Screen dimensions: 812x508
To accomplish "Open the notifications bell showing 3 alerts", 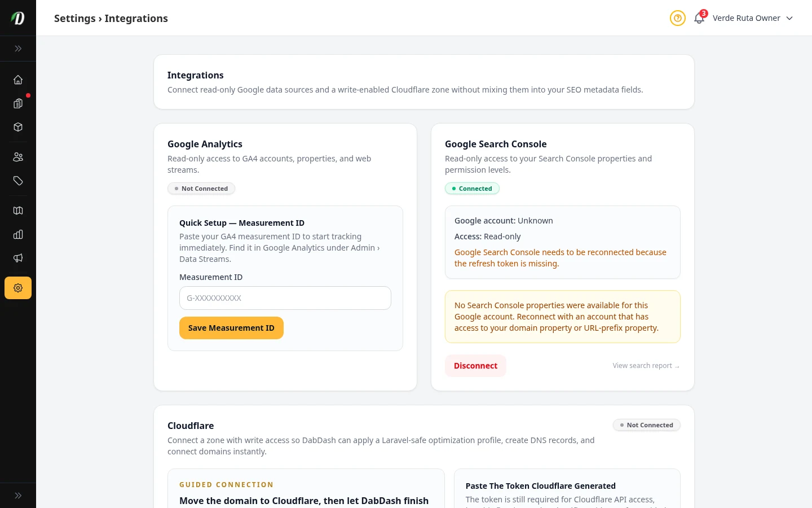I will (699, 18).
